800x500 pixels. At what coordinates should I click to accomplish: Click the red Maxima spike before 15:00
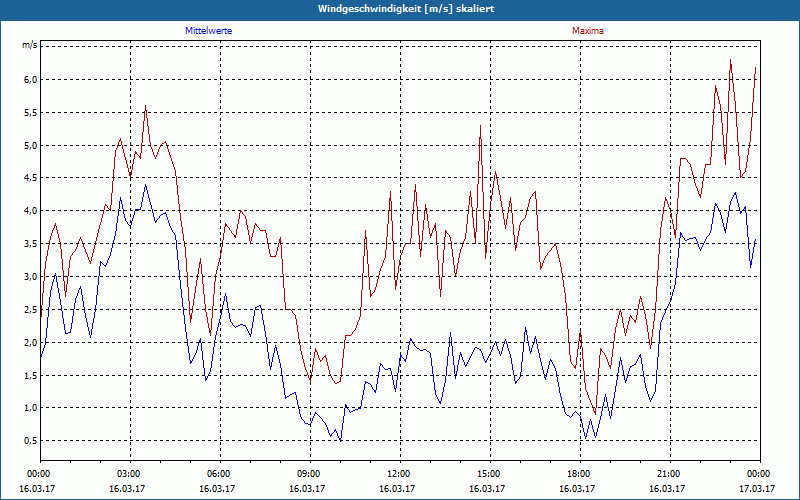480,126
